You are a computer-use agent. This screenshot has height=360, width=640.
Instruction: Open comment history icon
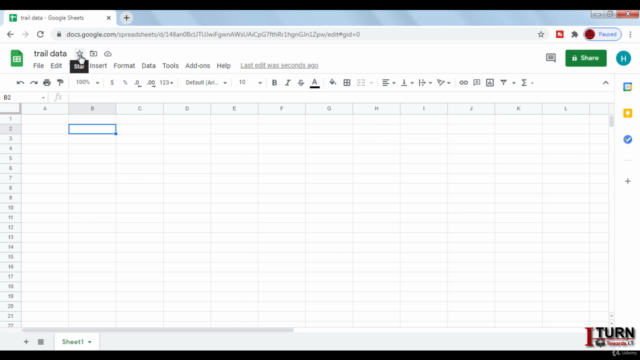[551, 58]
